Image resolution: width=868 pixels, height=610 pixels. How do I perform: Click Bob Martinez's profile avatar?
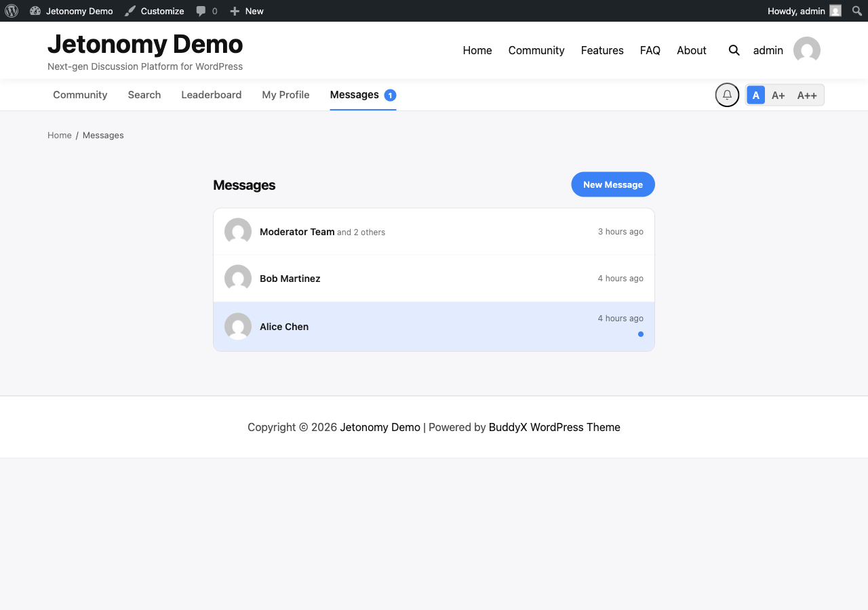click(237, 278)
